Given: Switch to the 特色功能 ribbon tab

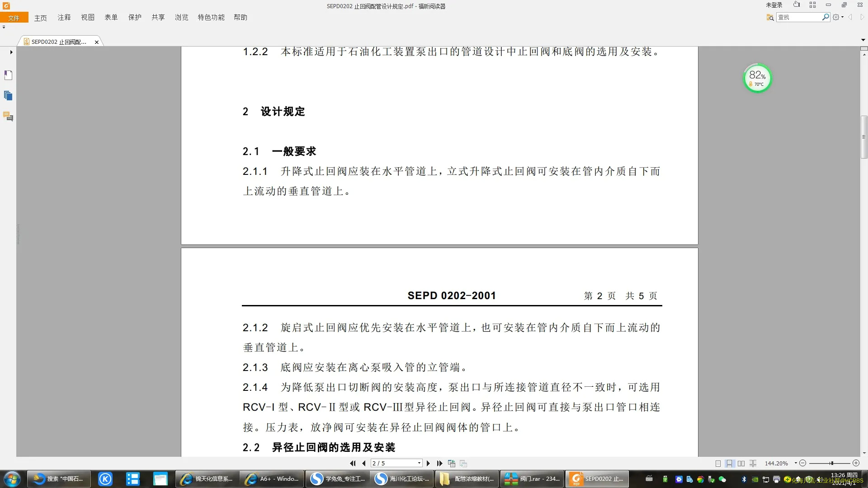Looking at the screenshot, I should point(211,17).
